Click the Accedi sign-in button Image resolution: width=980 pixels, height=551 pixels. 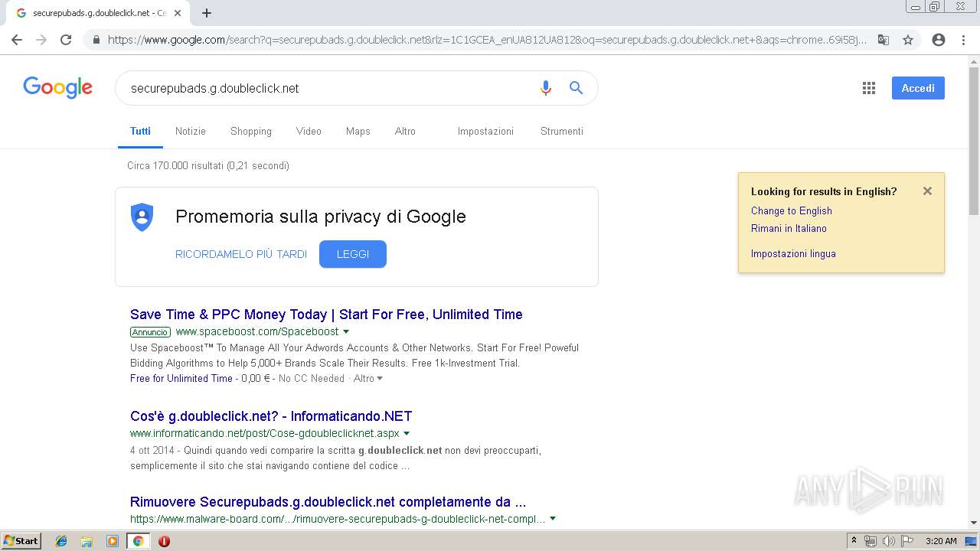918,88
